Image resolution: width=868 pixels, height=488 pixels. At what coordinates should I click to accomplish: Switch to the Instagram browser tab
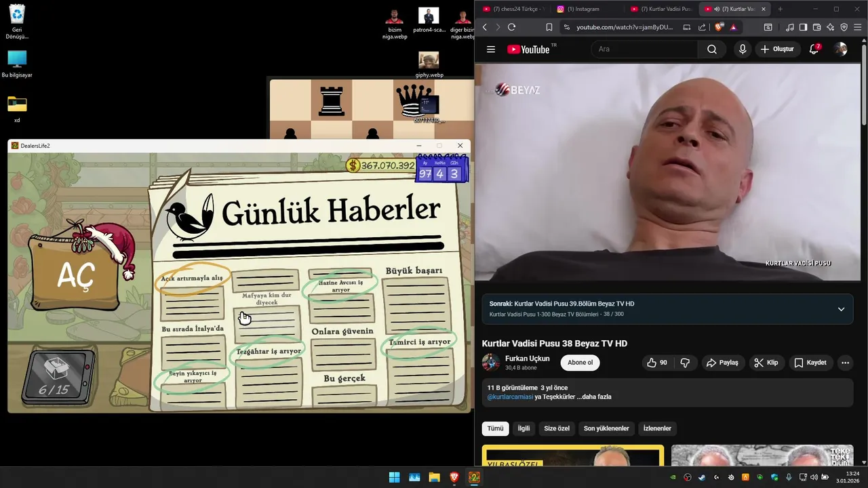[x=585, y=9]
